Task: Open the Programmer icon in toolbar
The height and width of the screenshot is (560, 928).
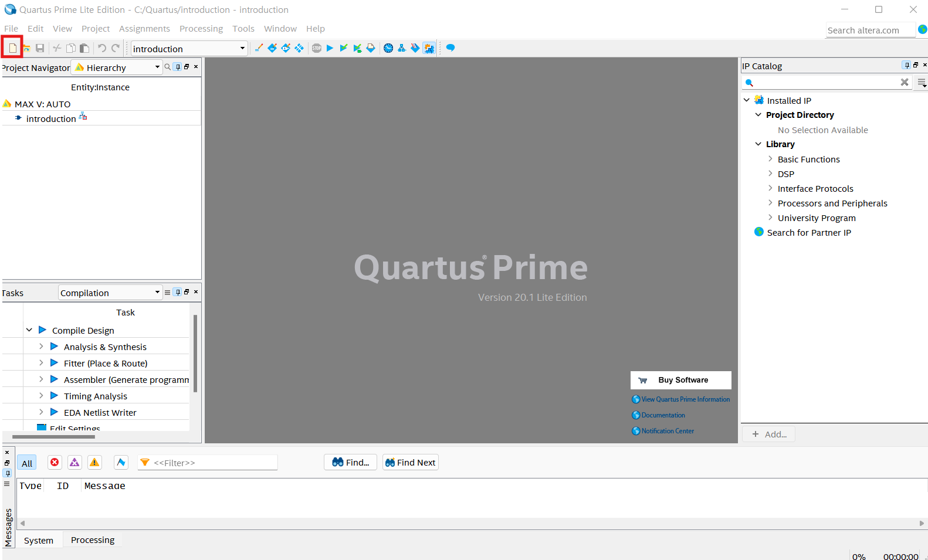Action: pos(415,48)
